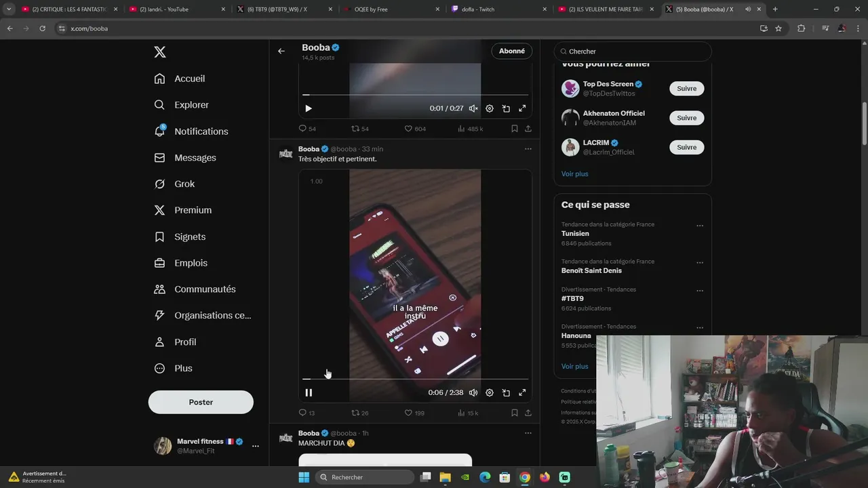Viewport: 868px width, 488px height.
Task: Switch to the OQEE by Free tab
Action: [392, 9]
